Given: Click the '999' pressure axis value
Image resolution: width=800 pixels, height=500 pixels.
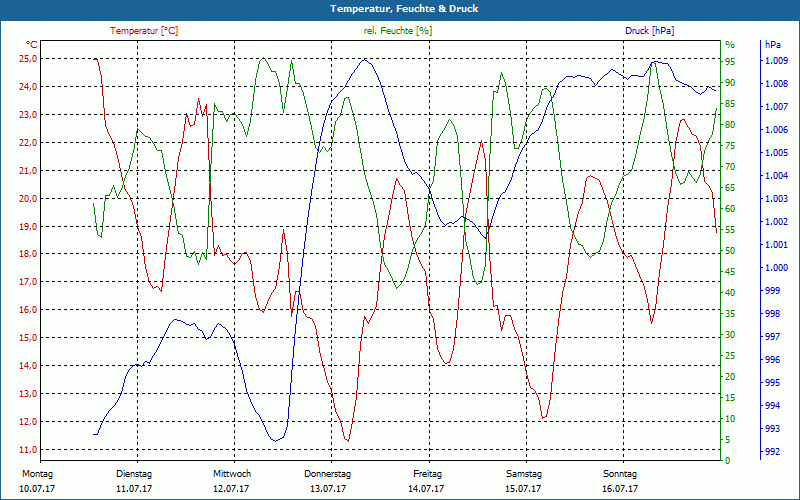Looking at the screenshot, I should pyautogui.click(x=773, y=291).
